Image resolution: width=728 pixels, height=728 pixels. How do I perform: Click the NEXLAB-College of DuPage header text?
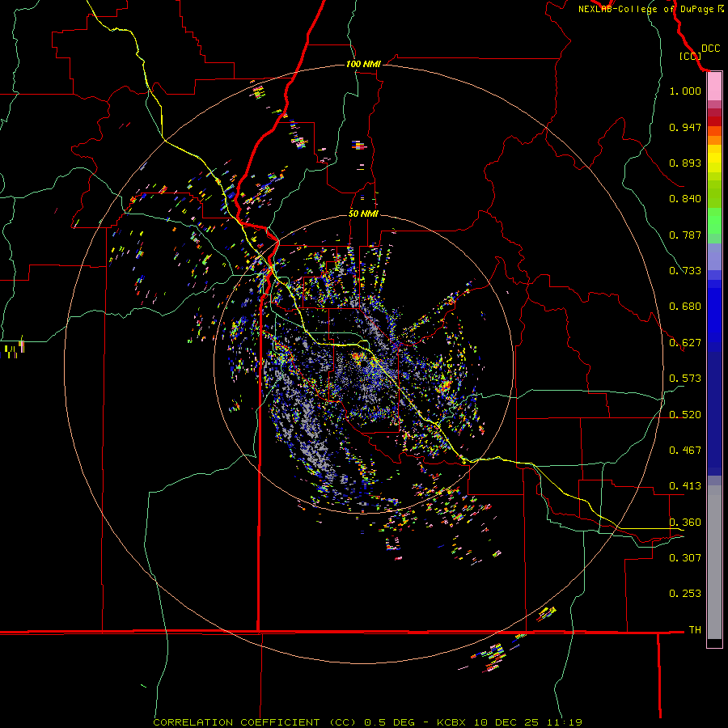pyautogui.click(x=645, y=9)
